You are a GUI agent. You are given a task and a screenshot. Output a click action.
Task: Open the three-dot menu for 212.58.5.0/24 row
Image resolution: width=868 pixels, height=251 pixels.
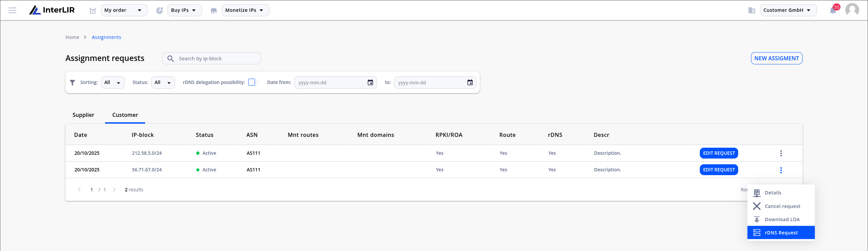click(x=781, y=153)
